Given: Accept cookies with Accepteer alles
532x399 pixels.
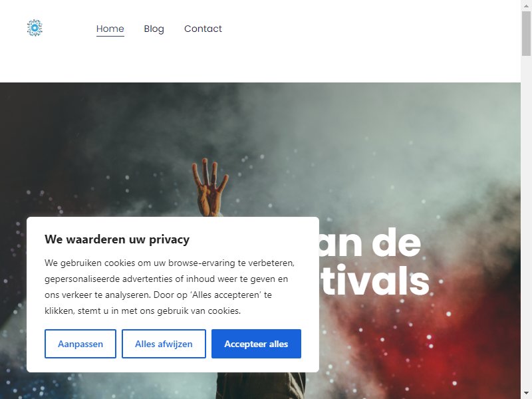Looking at the screenshot, I should click(x=256, y=344).
